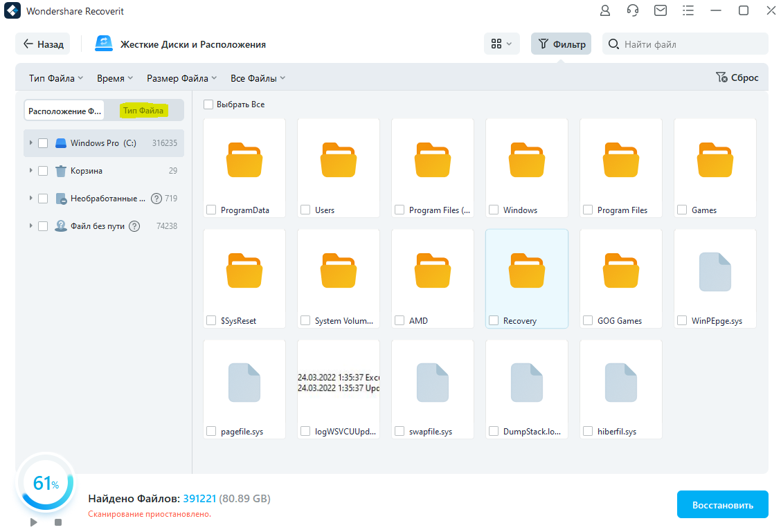Image resolution: width=781 pixels, height=532 pixels.
Task: Open the Время filter dropdown
Action: pyautogui.click(x=115, y=78)
